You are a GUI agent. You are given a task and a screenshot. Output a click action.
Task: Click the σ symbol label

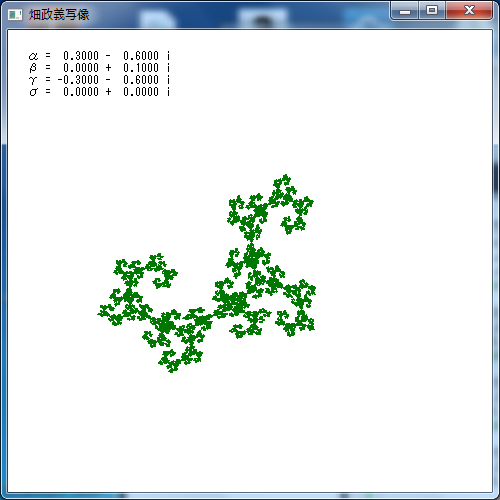[x=33, y=92]
